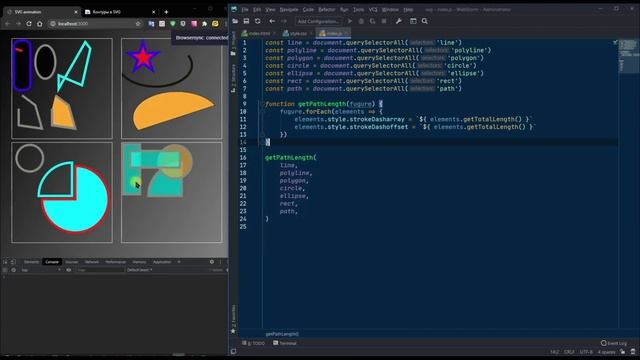Viewport: 640px width, 360px height.
Task: Switch to DevTools Application tab
Action: pyautogui.click(x=162, y=262)
